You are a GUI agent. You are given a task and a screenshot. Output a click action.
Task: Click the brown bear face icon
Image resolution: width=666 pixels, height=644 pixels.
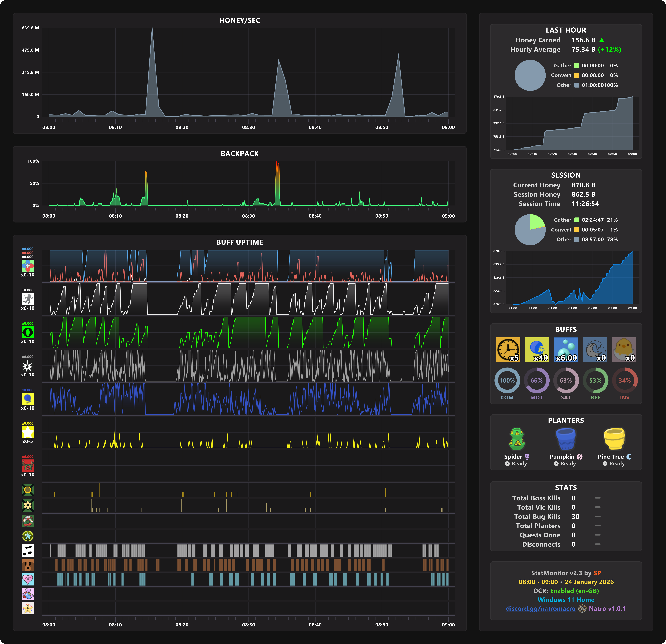coord(28,565)
